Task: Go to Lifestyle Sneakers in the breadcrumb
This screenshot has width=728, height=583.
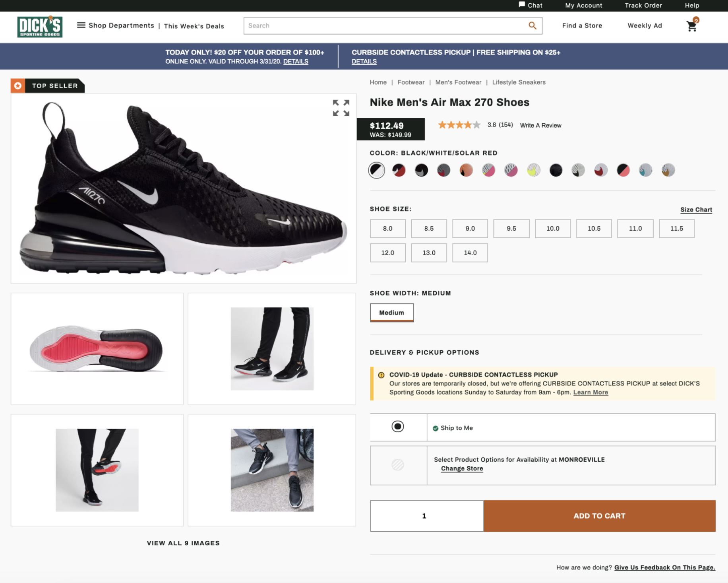Action: point(519,82)
